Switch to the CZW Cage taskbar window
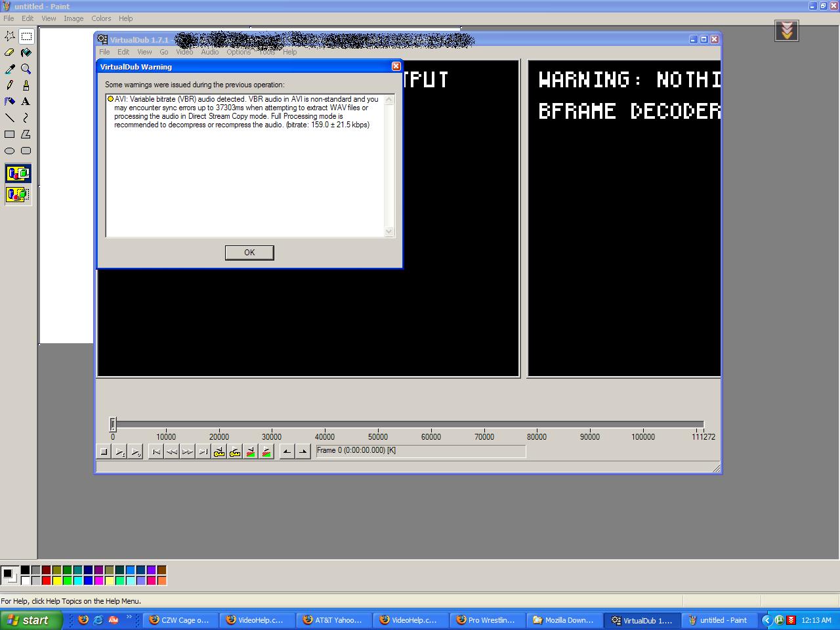This screenshot has width=840, height=630. tap(180, 620)
